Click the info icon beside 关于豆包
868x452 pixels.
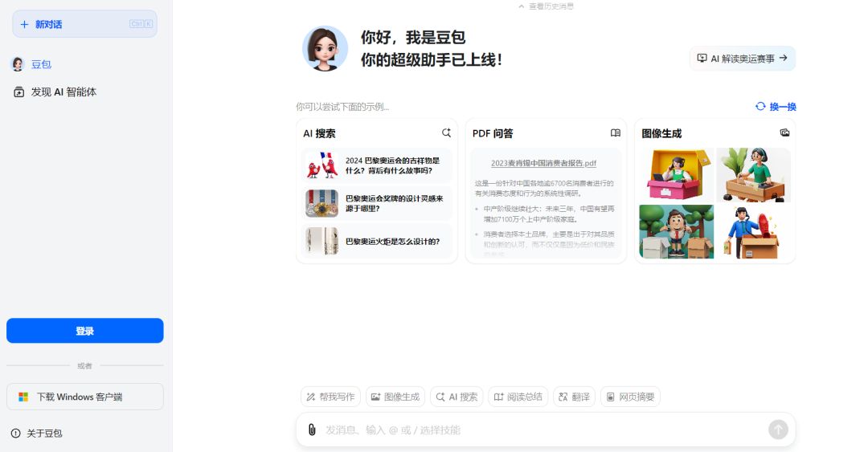point(15,434)
